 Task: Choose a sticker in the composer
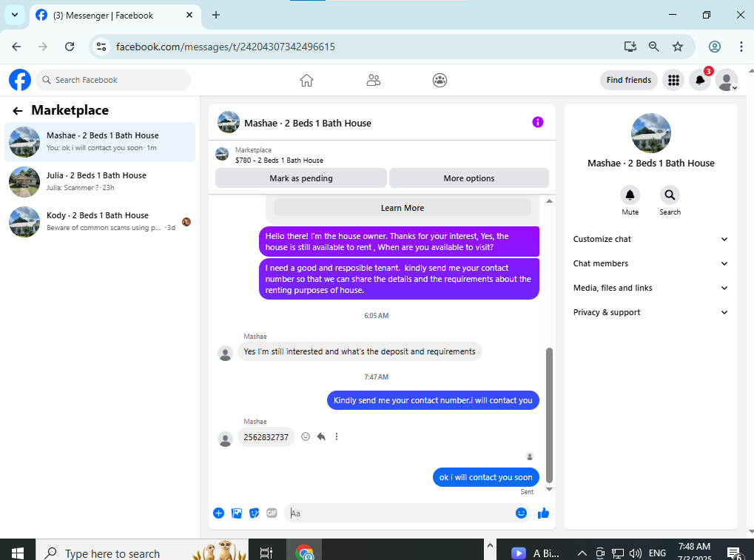pyautogui.click(x=255, y=513)
